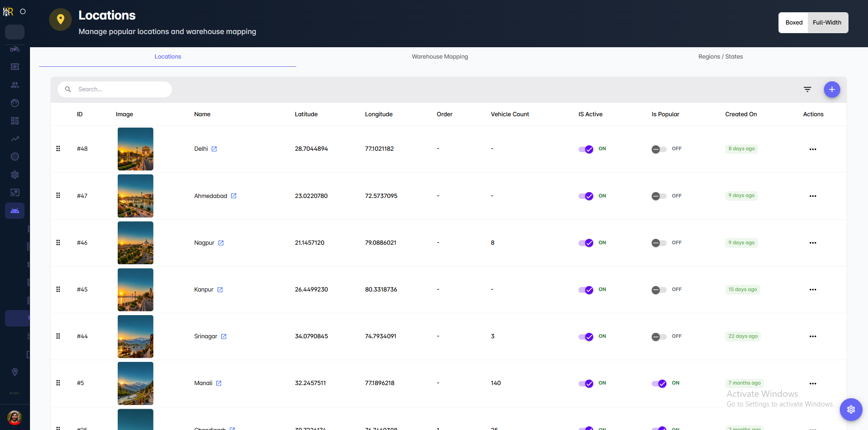Open the dashboard grid icon in sidebar

point(15,121)
